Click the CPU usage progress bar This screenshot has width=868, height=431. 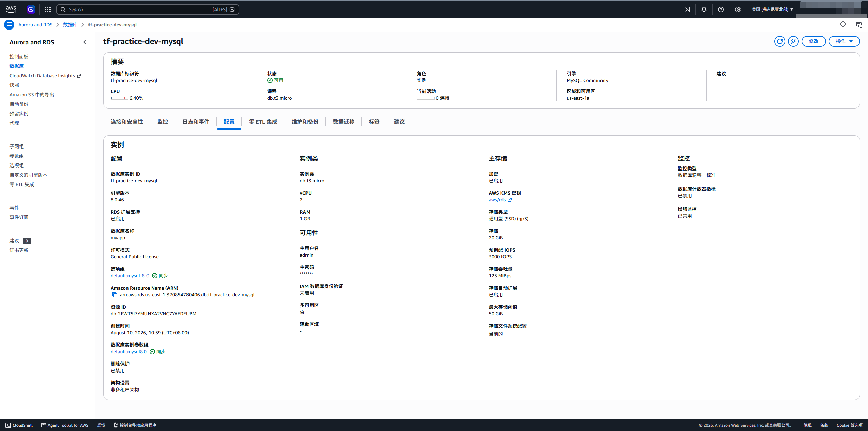(119, 98)
